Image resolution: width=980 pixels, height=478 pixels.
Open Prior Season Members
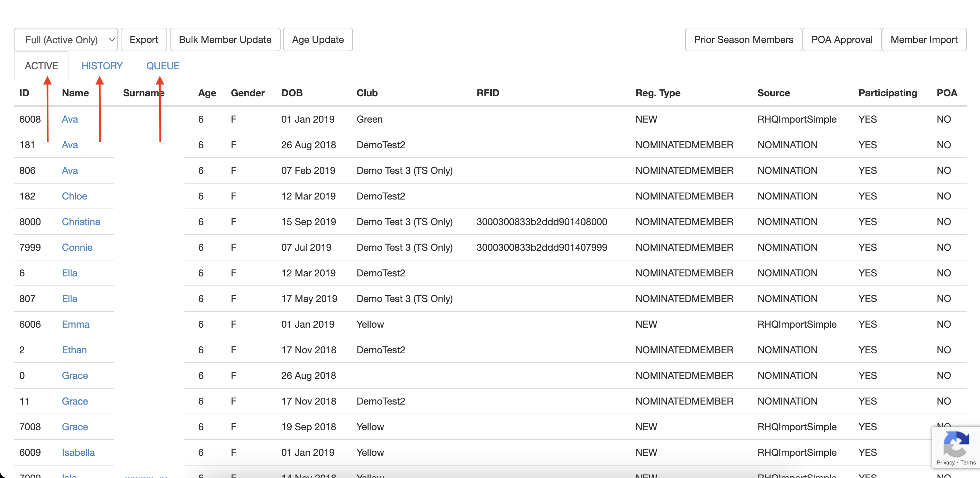click(x=743, y=39)
